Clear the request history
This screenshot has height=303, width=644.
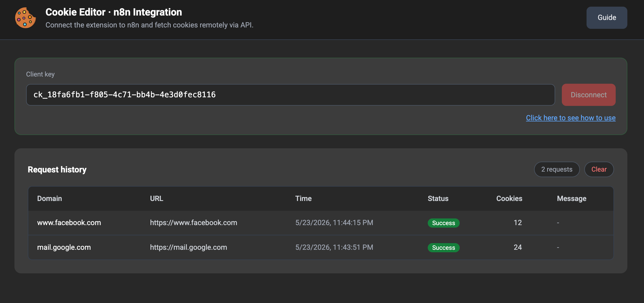(x=599, y=169)
